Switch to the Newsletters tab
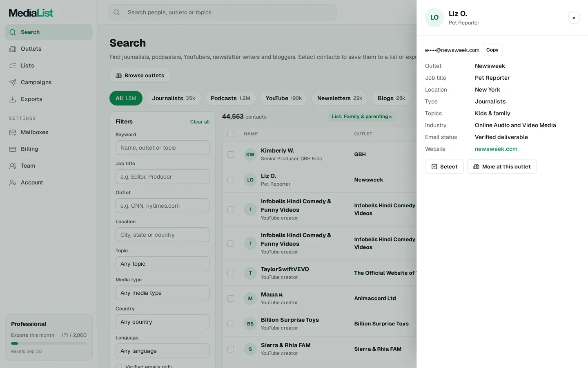 tap(340, 98)
